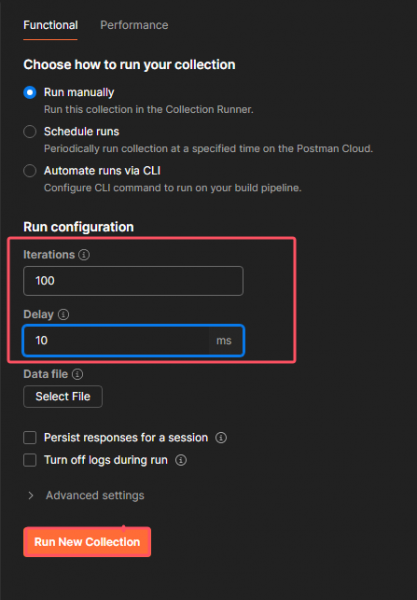Viewport: 417px width, 600px height.
Task: Enable Persist responses for a session checkbox
Action: (30, 437)
